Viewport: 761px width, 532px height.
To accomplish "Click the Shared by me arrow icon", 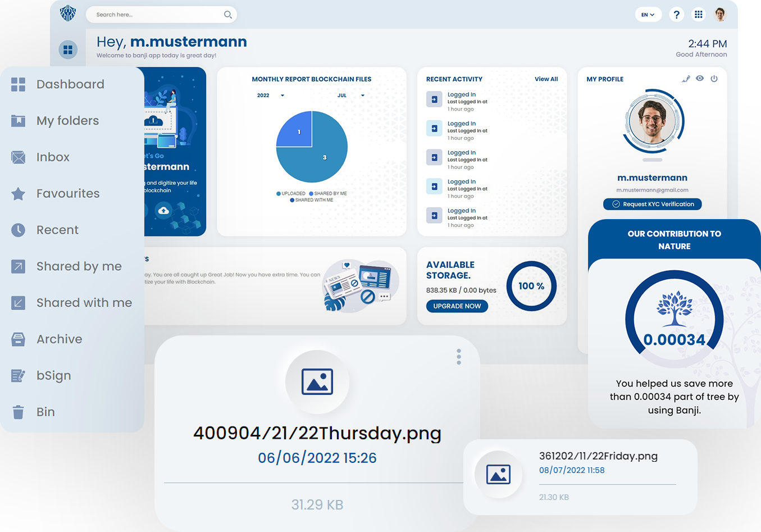I will point(18,266).
